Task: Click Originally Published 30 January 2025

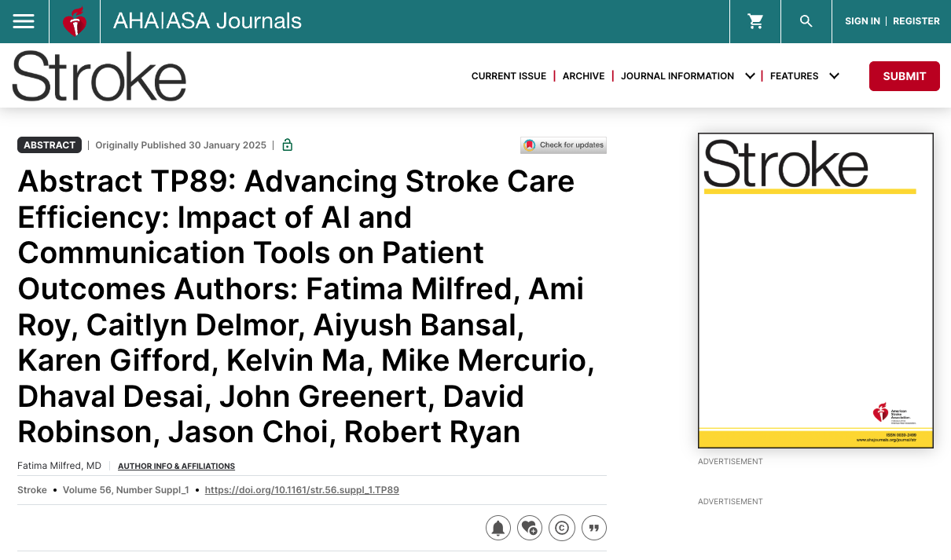Action: [x=181, y=145]
